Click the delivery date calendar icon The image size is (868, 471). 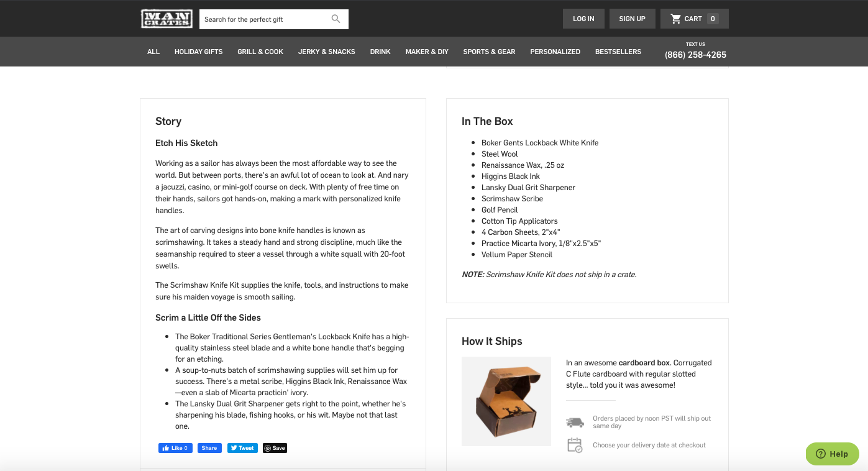pos(575,445)
